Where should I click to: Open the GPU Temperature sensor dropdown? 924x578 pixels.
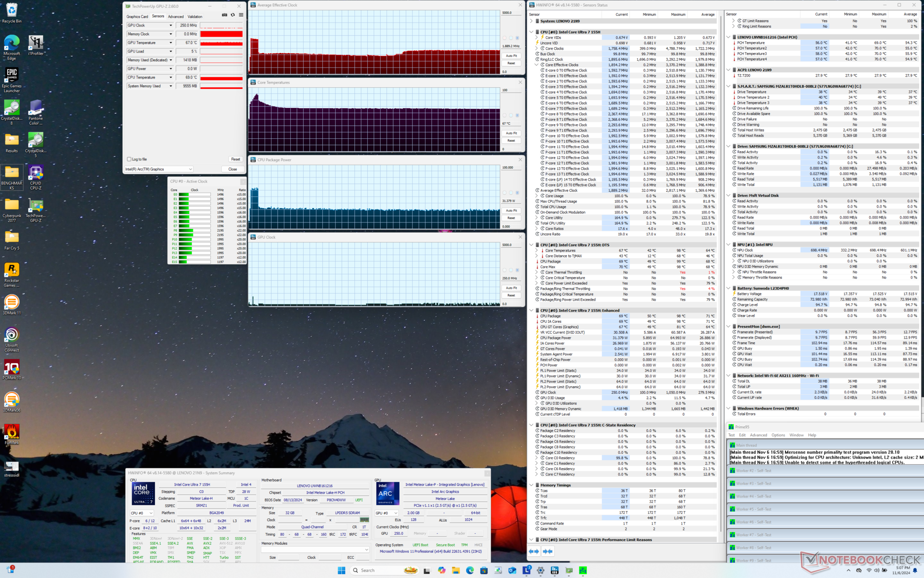tap(170, 43)
